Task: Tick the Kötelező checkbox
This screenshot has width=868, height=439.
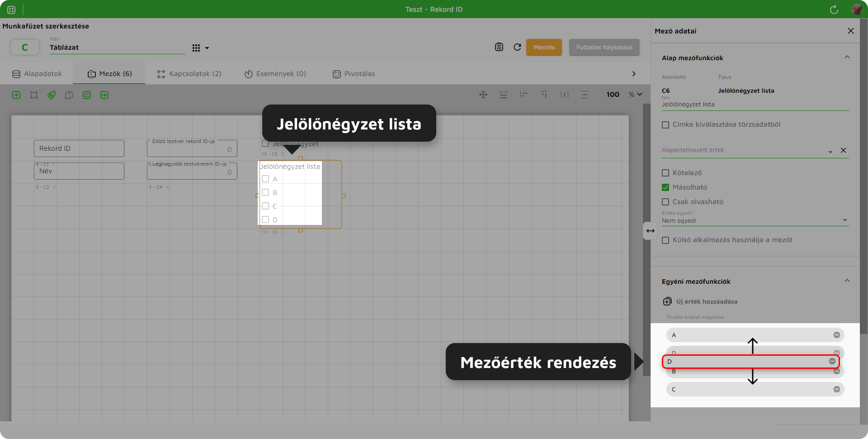Action: pyautogui.click(x=665, y=173)
